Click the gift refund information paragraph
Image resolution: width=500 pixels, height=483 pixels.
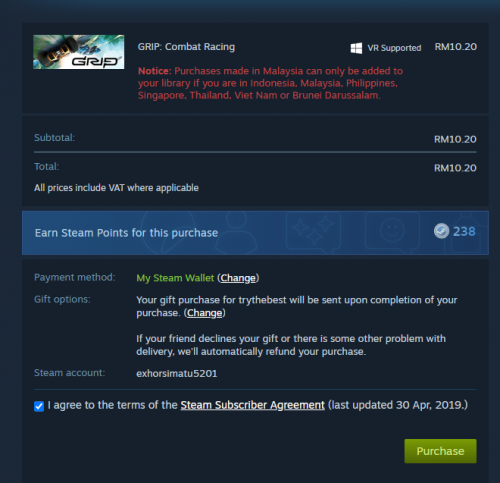click(x=291, y=345)
